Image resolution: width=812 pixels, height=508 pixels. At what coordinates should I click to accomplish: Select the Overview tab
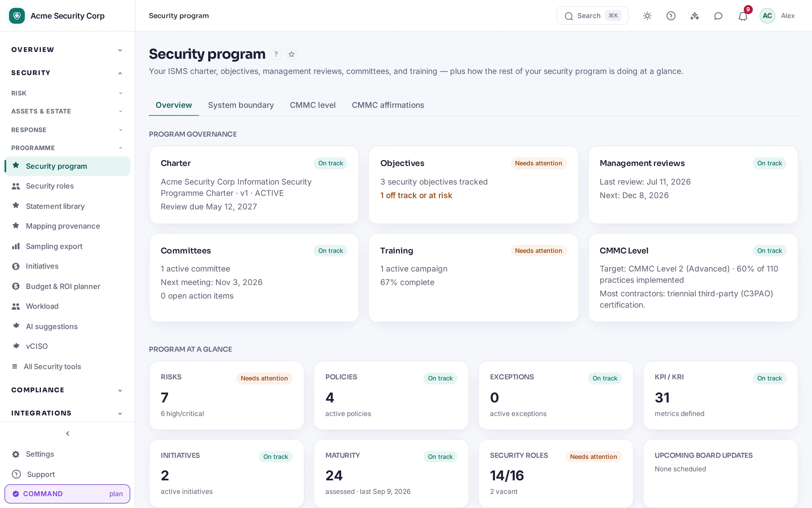point(173,105)
